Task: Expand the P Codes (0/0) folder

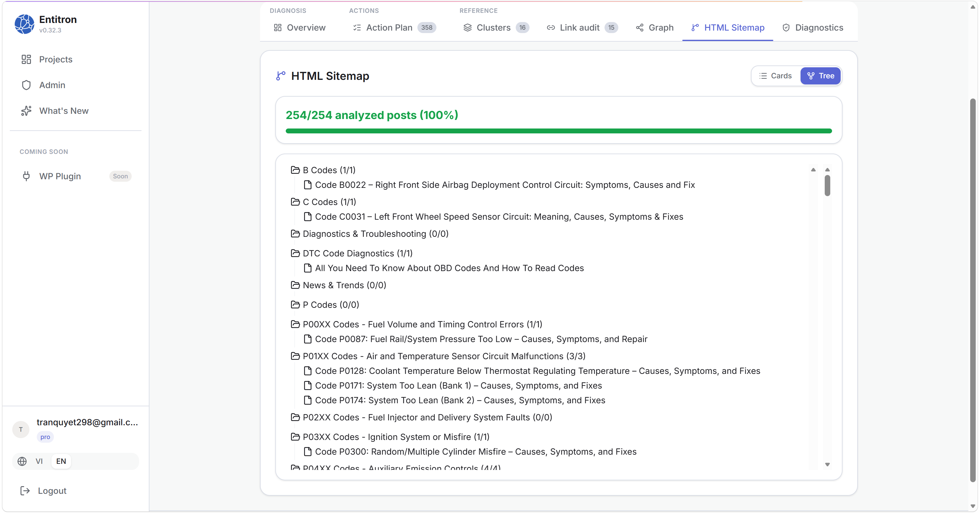Action: 325,304
